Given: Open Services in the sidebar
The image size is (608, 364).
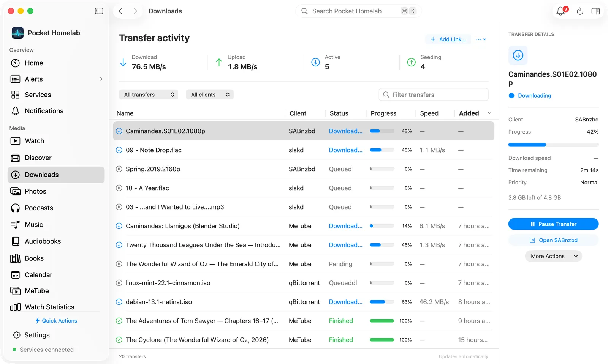Looking at the screenshot, I should (x=56, y=95).
